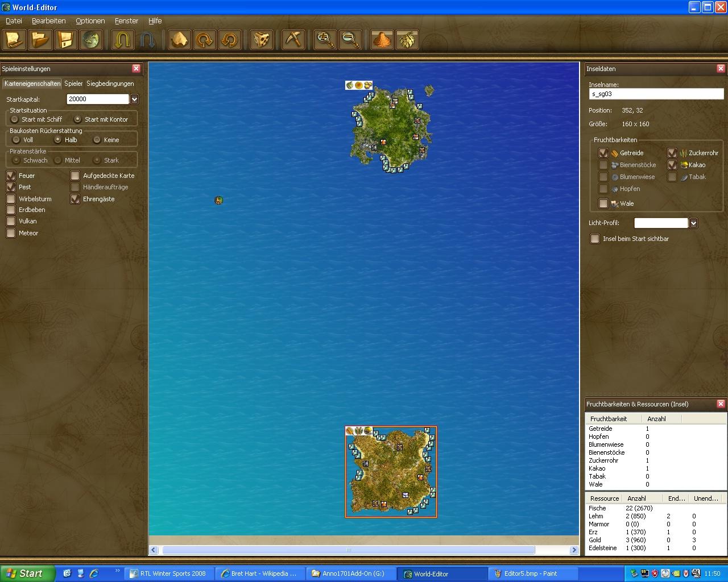The image size is (728, 582).
Task: Undo with the yellow curved arrow icon
Action: (122, 40)
